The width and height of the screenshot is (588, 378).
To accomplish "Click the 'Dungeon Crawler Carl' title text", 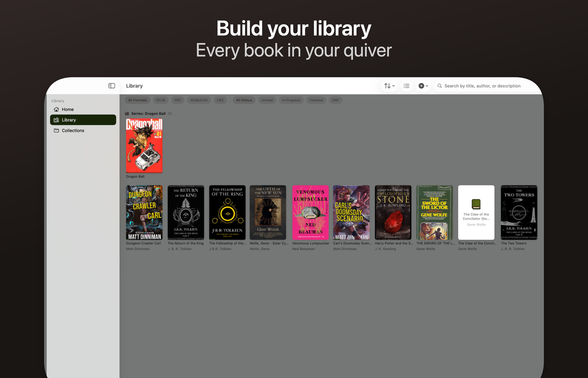I will click(x=143, y=243).
